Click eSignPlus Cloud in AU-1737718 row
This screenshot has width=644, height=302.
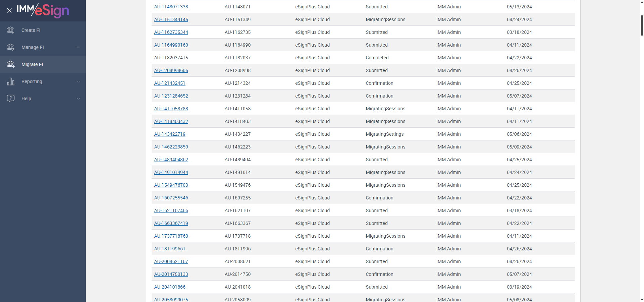(312, 236)
